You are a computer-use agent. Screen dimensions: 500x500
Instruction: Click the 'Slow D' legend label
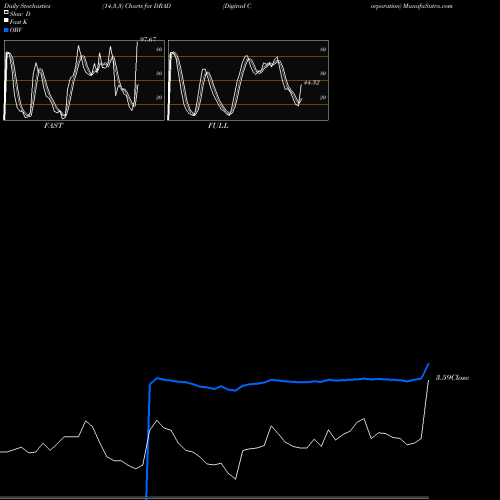click(20, 14)
